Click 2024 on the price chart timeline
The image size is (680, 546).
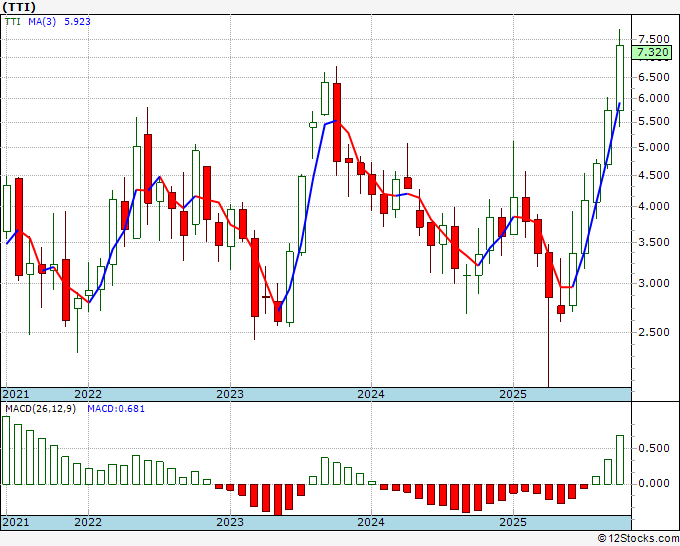click(371, 394)
